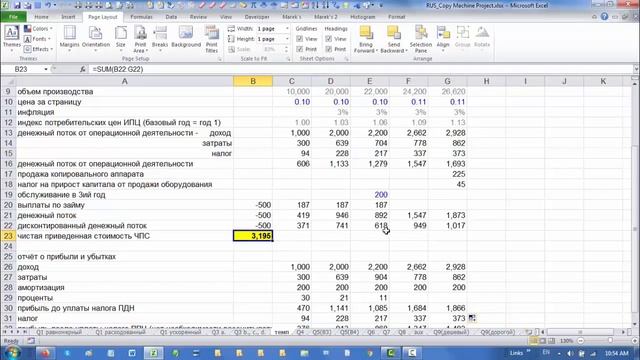The height and width of the screenshot is (360, 640).
Task: Switch to Page Layout view in status bar
Action: (x=542, y=340)
